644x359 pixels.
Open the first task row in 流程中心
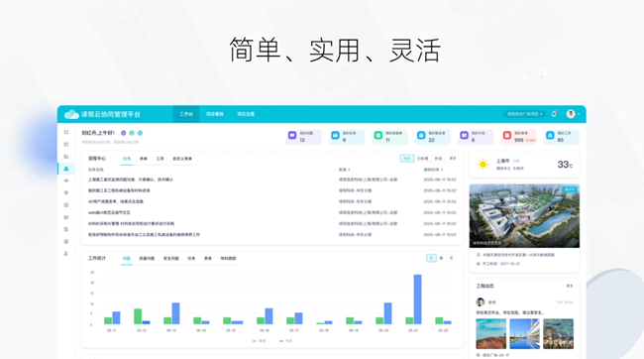coord(271,179)
